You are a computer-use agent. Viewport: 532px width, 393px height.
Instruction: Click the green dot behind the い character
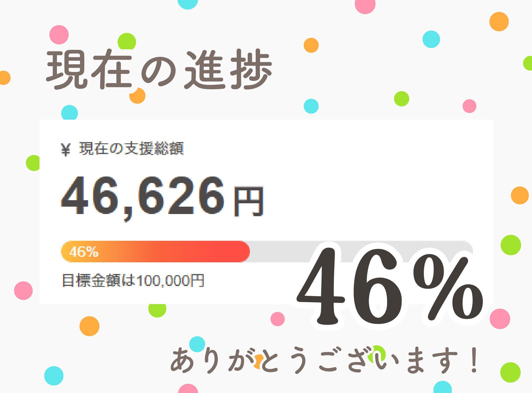click(x=377, y=352)
